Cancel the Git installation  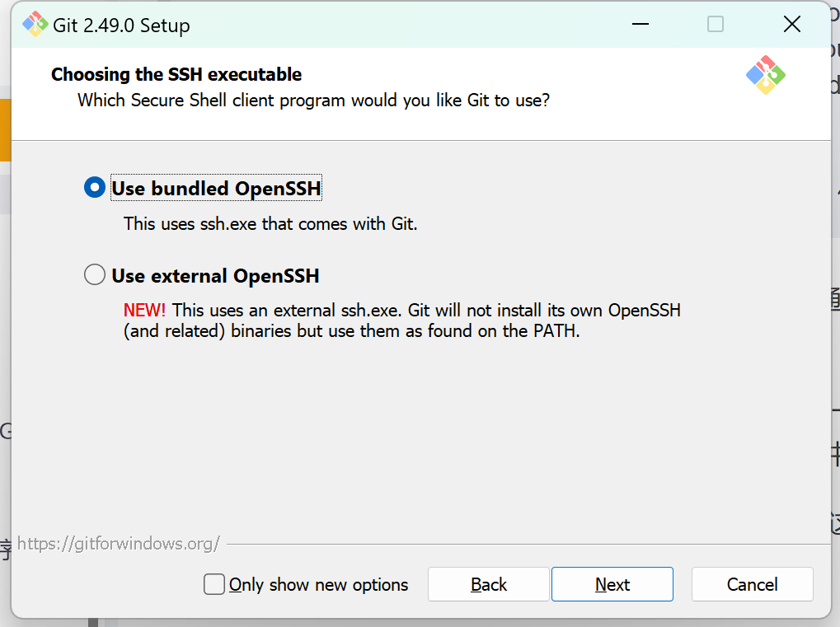[752, 584]
